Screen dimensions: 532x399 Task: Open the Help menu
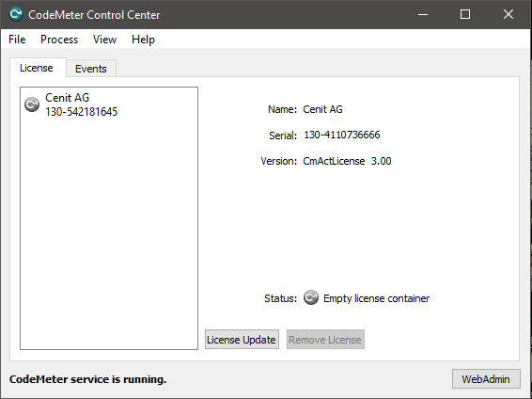point(143,40)
